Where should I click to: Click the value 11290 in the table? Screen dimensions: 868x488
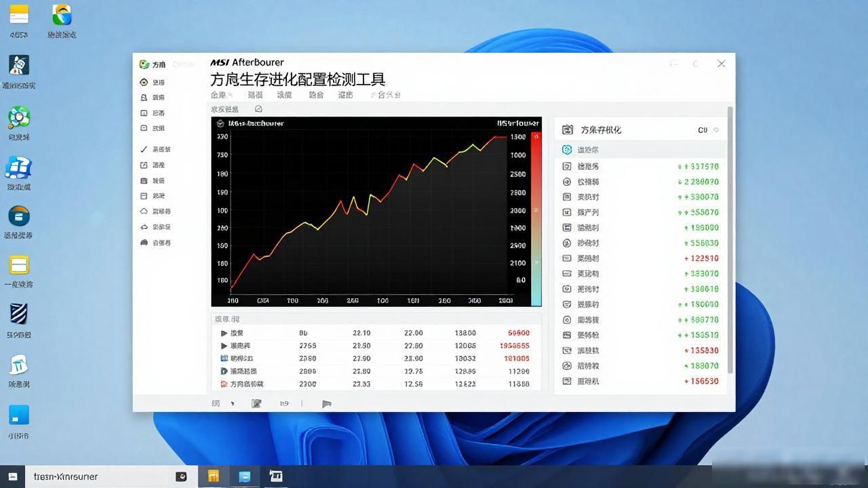coord(519,371)
